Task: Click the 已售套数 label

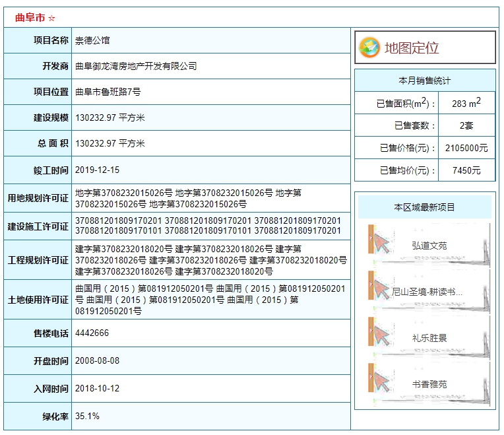Action: [x=415, y=125]
